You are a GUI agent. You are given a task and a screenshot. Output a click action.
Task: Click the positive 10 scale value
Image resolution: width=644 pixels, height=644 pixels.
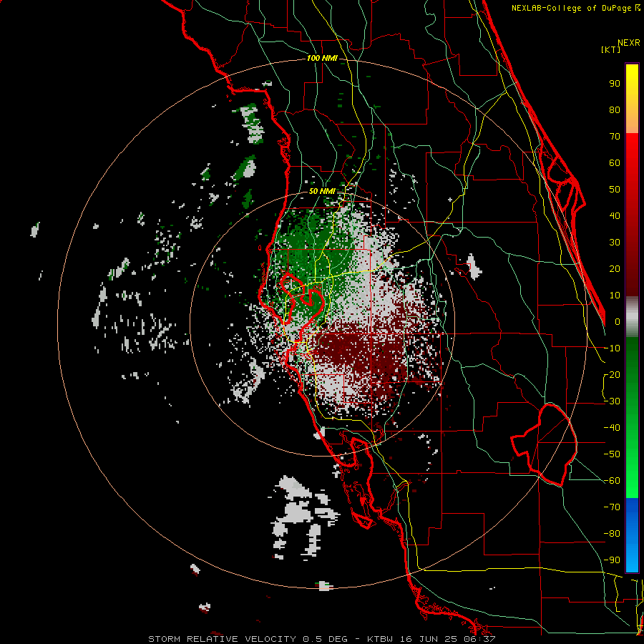tap(615, 296)
